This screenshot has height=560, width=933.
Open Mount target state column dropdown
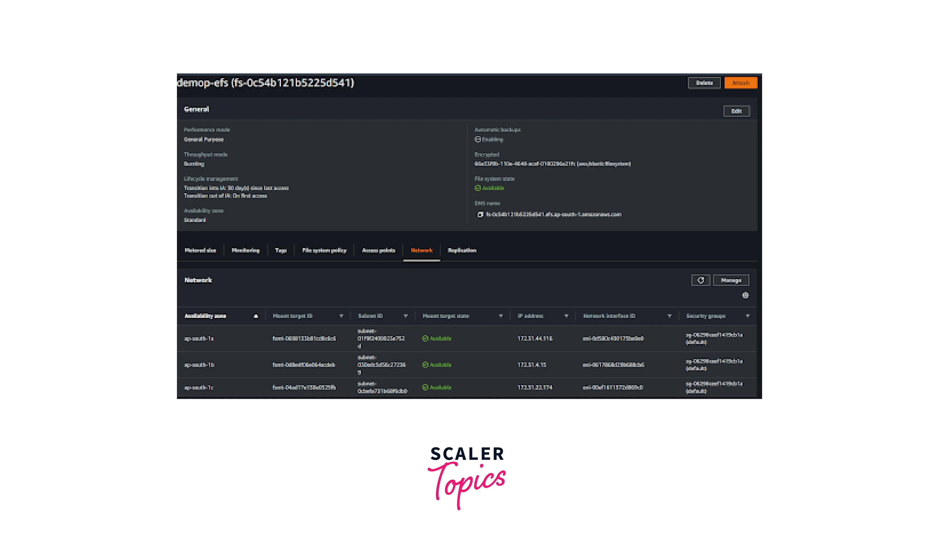click(x=501, y=316)
